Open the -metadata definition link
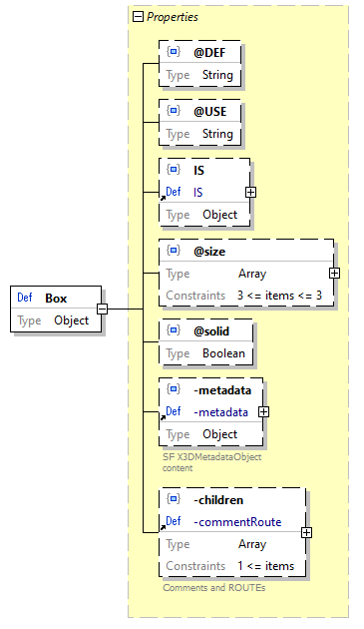 [220, 412]
